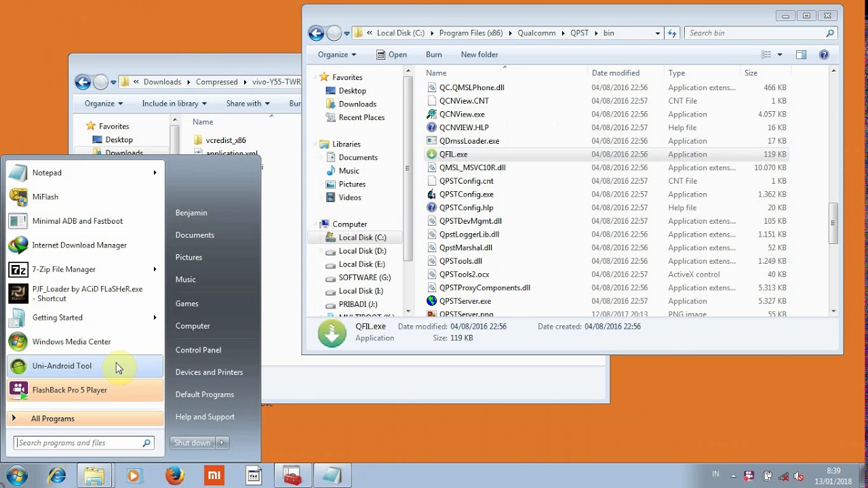Launch Internet Download Manager
The width and height of the screenshot is (868, 488).
click(x=85, y=245)
